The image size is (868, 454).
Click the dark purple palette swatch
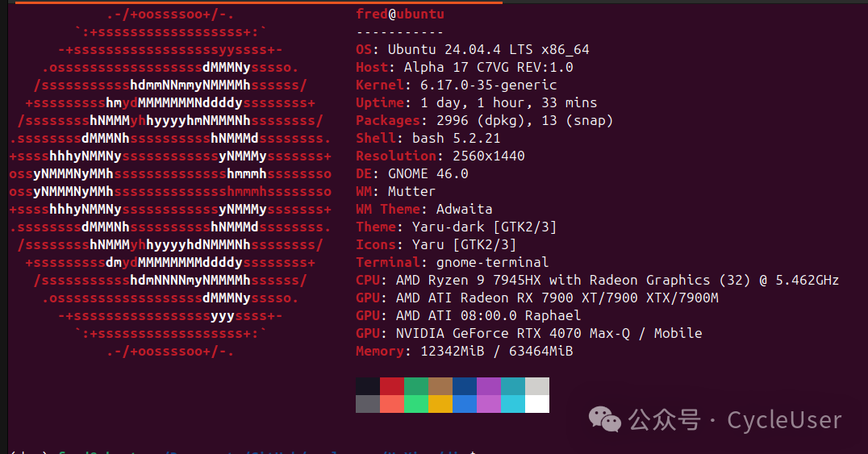pyautogui.click(x=489, y=386)
